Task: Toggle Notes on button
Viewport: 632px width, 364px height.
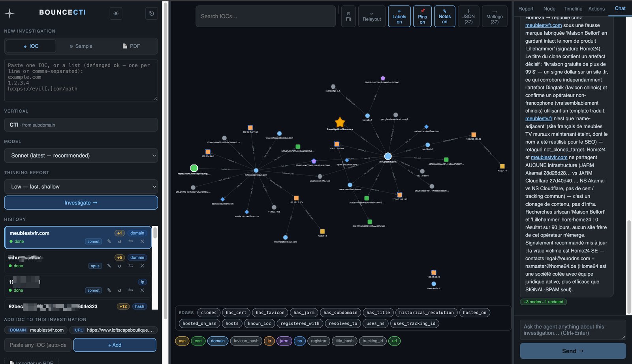Action: click(445, 16)
